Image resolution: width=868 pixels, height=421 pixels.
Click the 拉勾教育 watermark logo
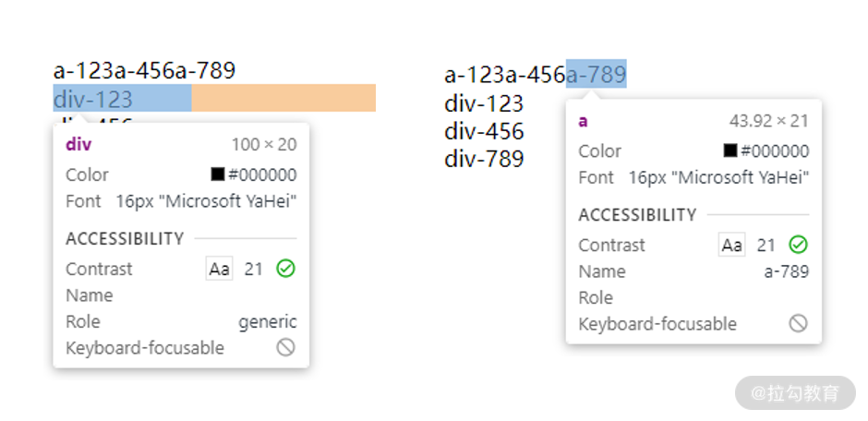point(795,392)
